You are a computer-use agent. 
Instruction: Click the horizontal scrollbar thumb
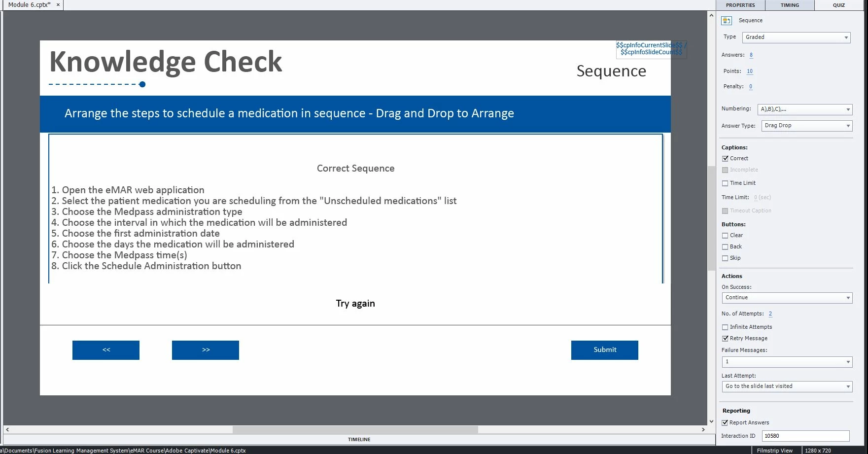[355, 430]
